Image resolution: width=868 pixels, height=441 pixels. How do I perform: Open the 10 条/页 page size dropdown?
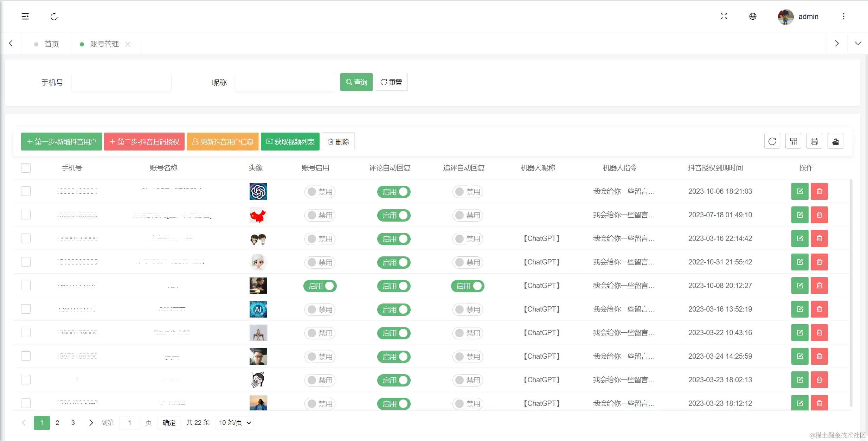coord(234,422)
